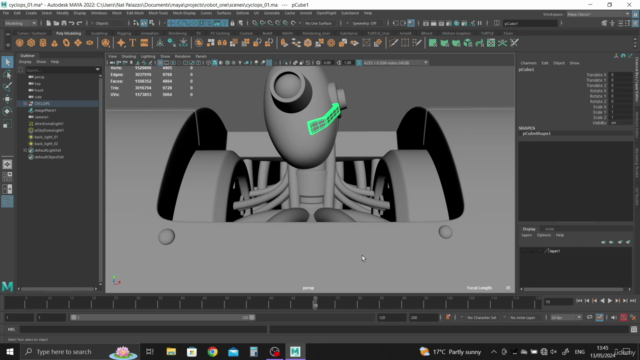Screen dimensions: 640x360
Task: Click the polygon Type text shelf icon
Action: 133,43
